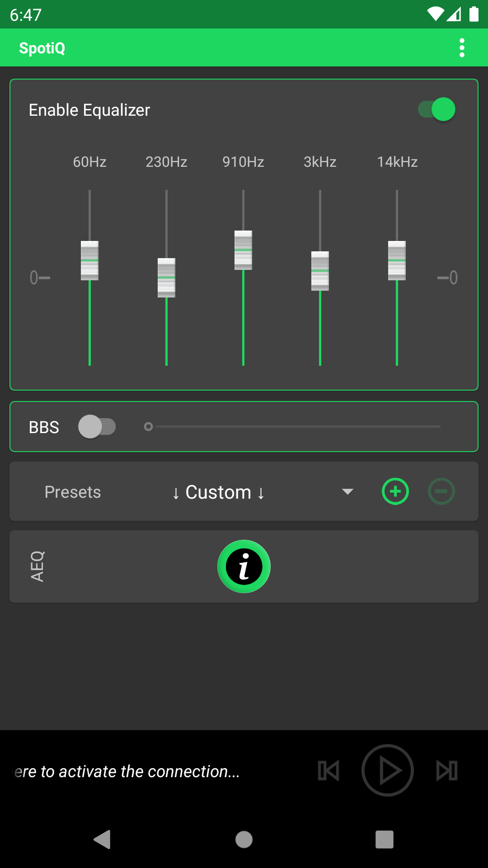Click the BBS label
Image resolution: width=488 pixels, height=868 pixels.
(x=44, y=427)
